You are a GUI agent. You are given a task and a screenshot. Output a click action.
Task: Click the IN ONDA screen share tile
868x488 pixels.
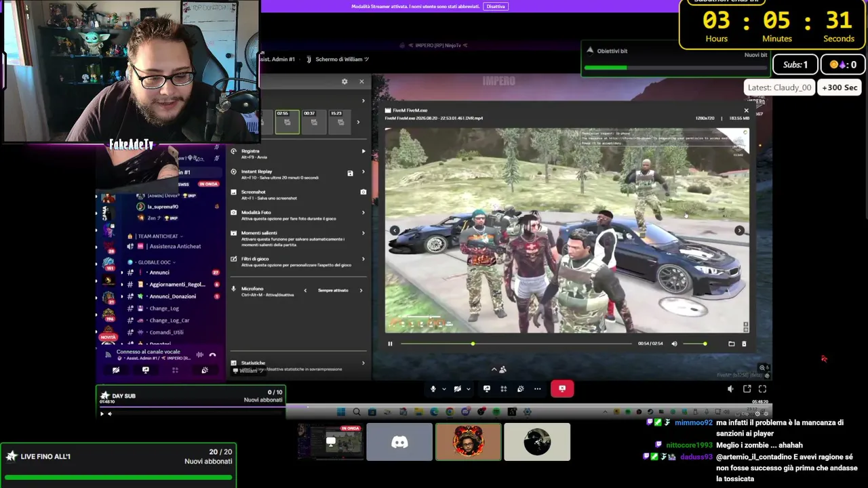[330, 442]
